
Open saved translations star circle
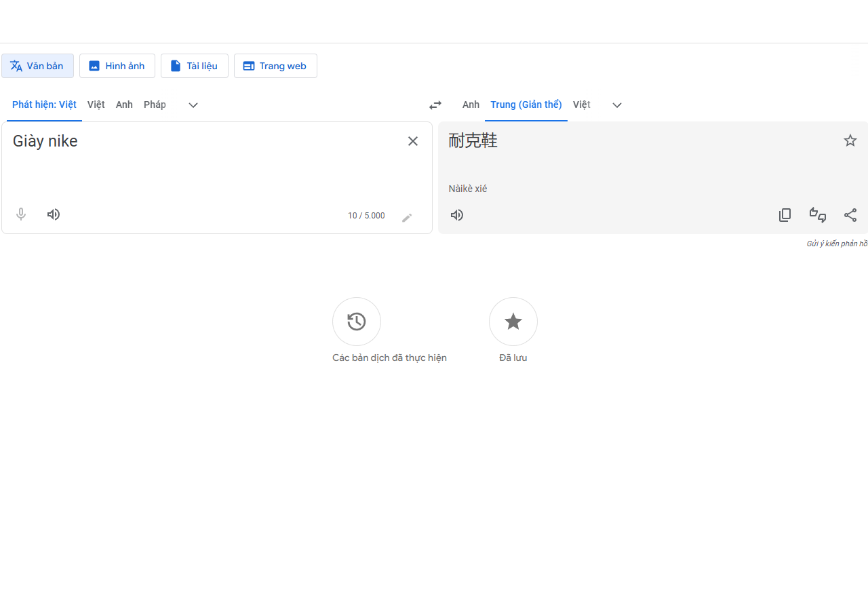click(x=513, y=322)
